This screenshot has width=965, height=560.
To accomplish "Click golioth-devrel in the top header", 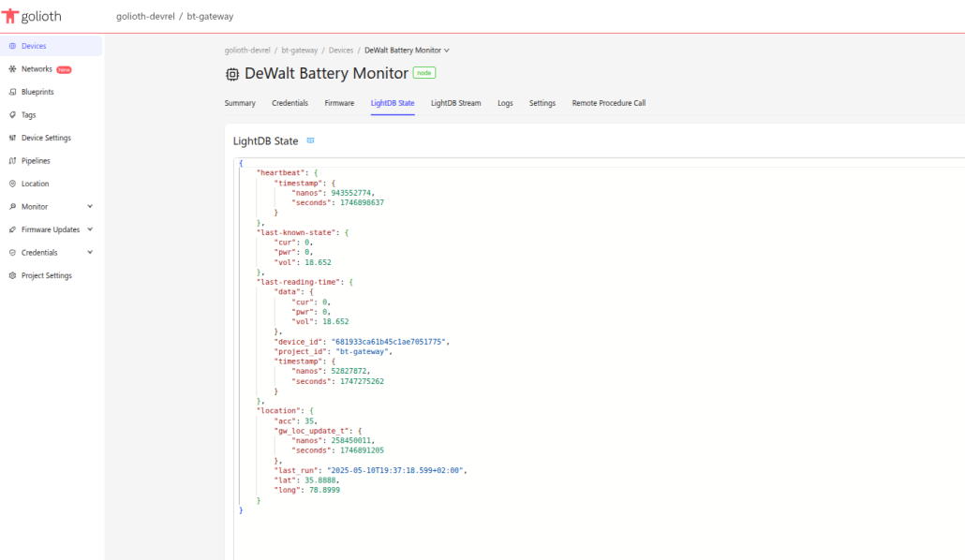I will (x=145, y=17).
